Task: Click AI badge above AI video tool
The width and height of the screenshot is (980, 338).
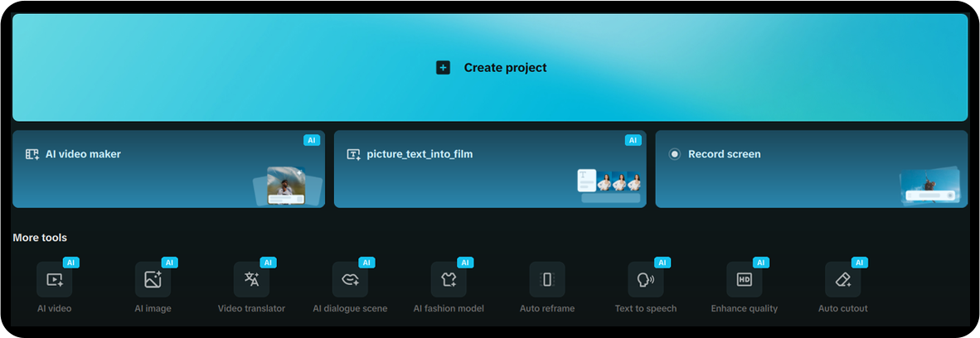Action: coord(70,263)
